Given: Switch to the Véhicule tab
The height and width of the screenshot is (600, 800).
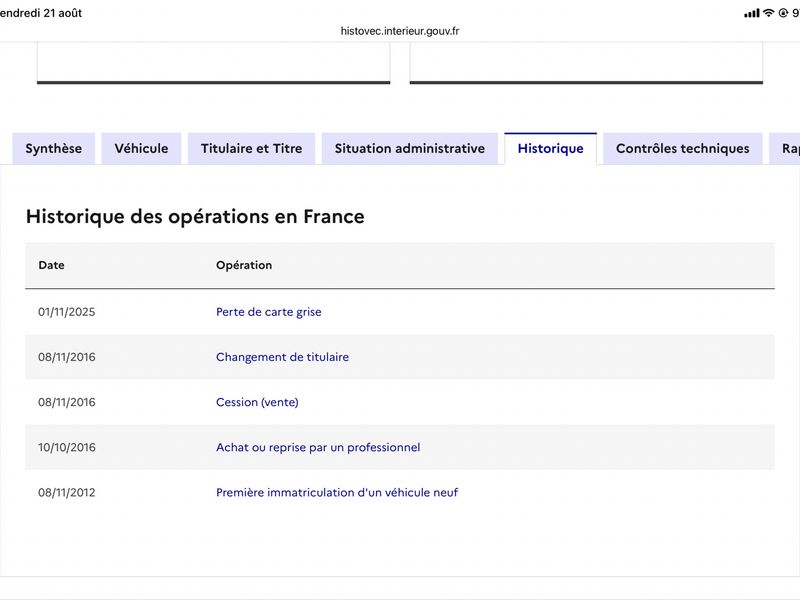Looking at the screenshot, I should [141, 148].
